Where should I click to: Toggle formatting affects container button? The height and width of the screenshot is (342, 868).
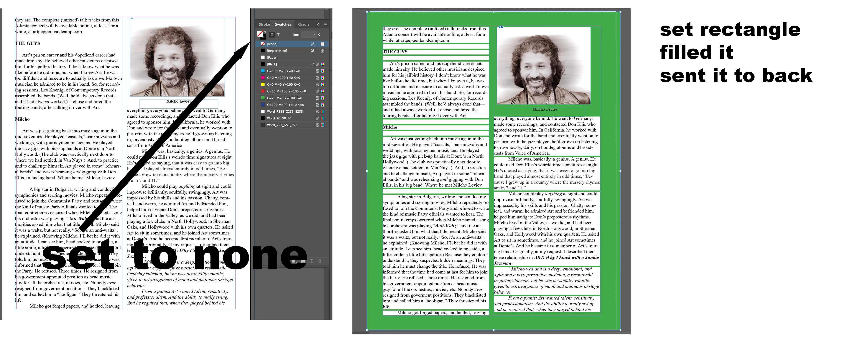tap(272, 35)
